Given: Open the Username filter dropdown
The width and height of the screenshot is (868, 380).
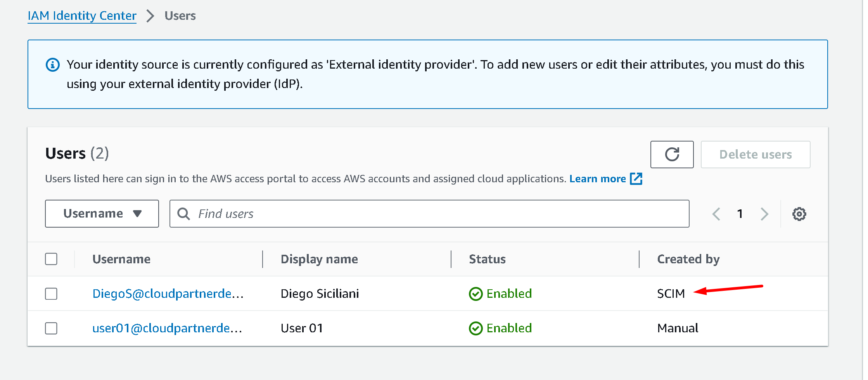Looking at the screenshot, I should click(x=102, y=214).
